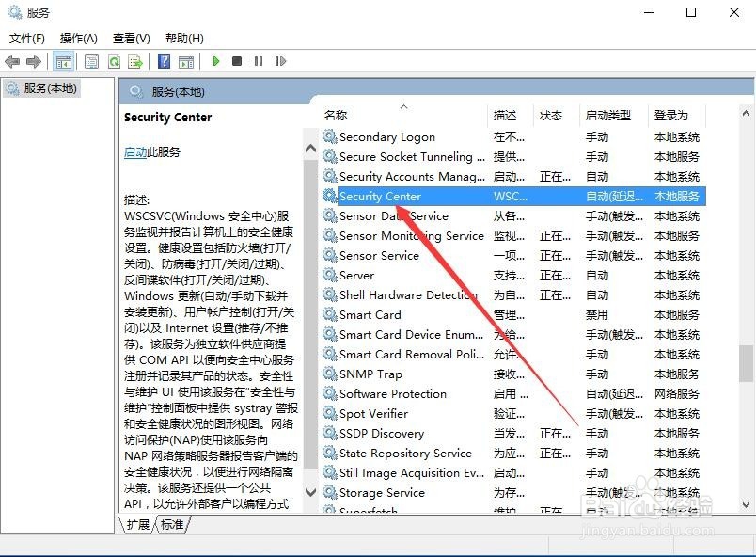Click gear icon beside State Repository Service

(329, 453)
